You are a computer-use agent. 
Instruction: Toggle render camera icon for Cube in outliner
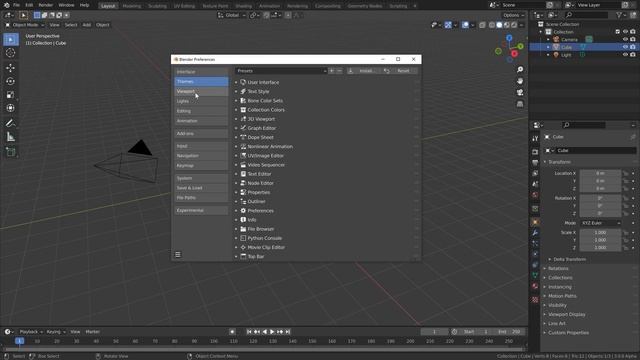coord(633,47)
